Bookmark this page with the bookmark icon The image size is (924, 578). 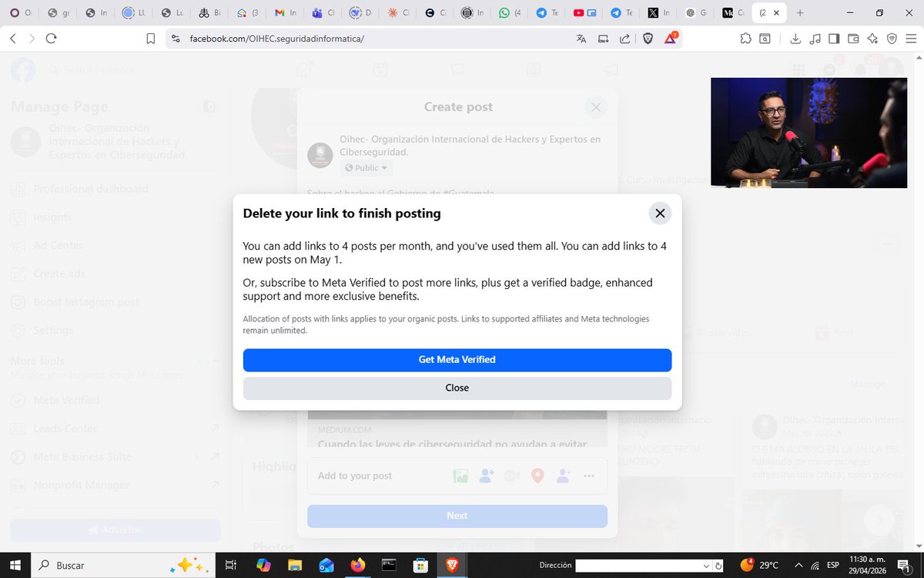click(151, 39)
